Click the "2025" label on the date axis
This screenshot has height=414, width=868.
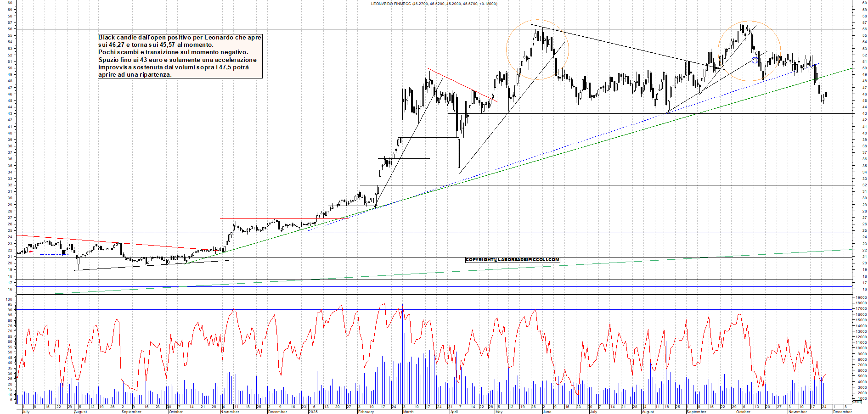point(314,412)
